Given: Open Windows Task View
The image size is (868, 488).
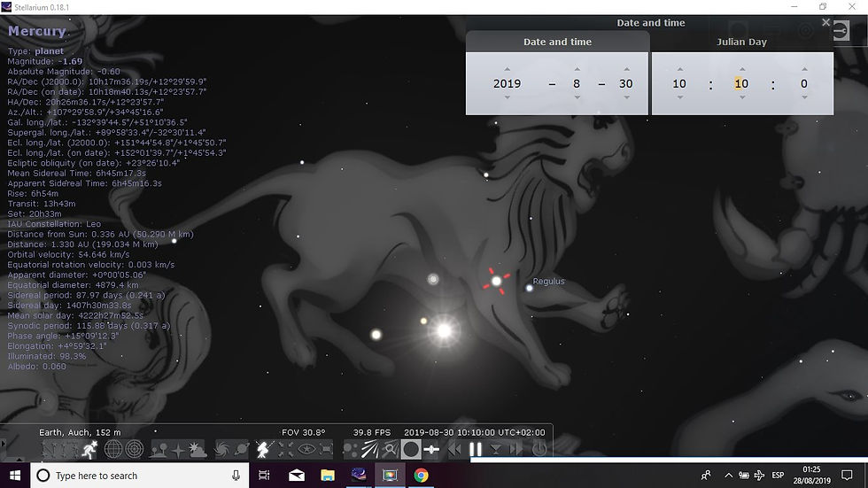Looking at the screenshot, I should click(264, 476).
